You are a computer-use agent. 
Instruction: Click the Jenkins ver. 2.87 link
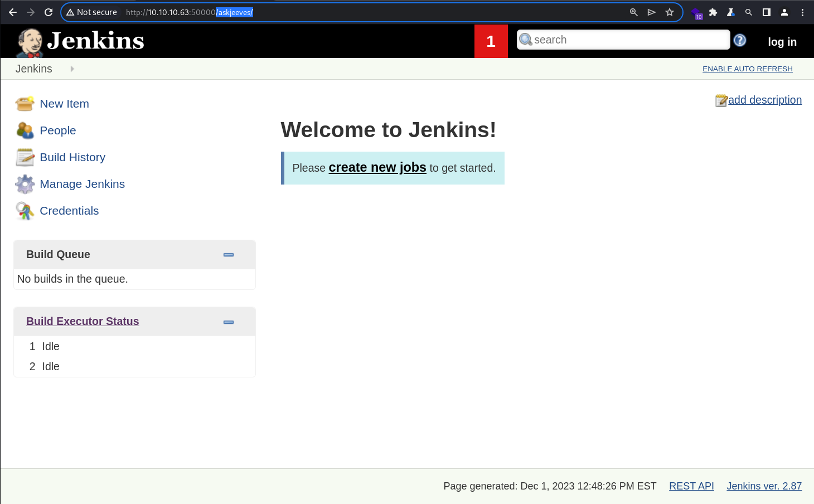tap(764, 486)
